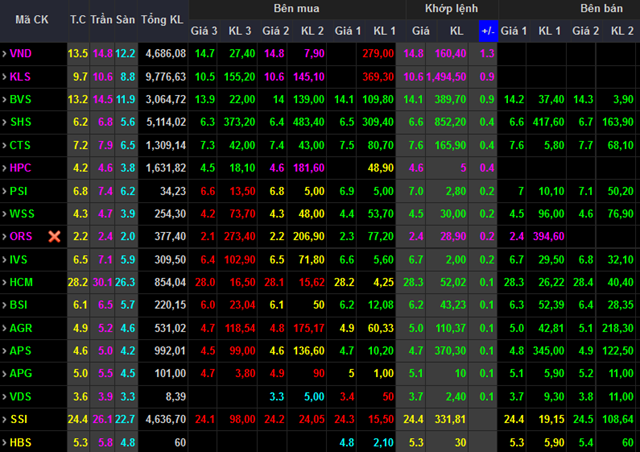
Task: Select the Bên bán header group
Action: [607, 8]
